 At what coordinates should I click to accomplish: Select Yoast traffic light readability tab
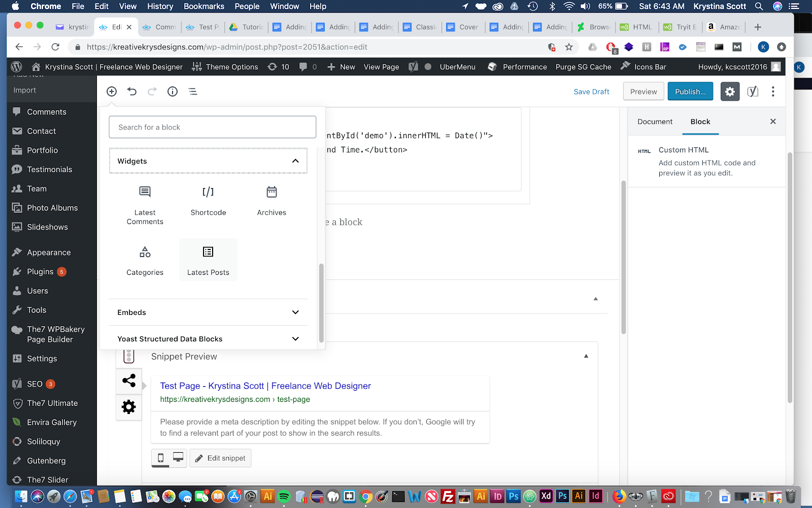[x=129, y=356]
